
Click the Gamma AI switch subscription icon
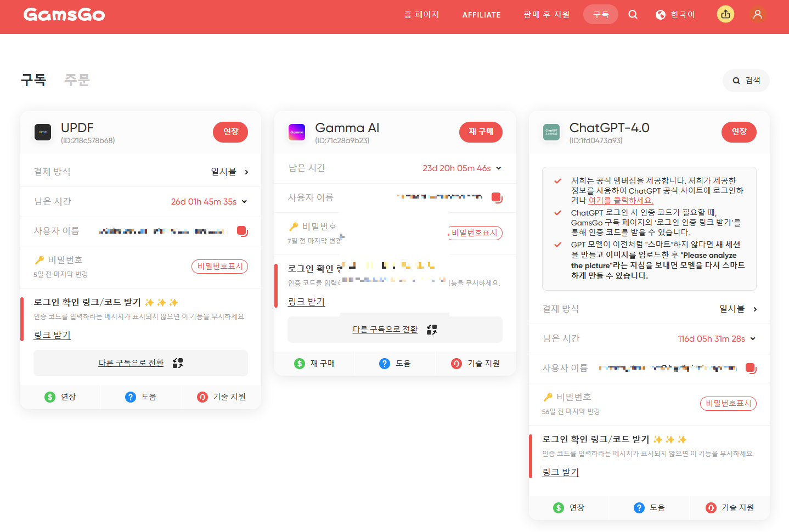tap(432, 330)
